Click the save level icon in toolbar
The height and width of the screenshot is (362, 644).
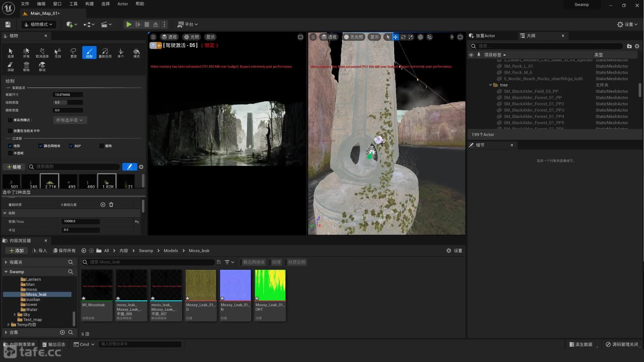point(8,24)
